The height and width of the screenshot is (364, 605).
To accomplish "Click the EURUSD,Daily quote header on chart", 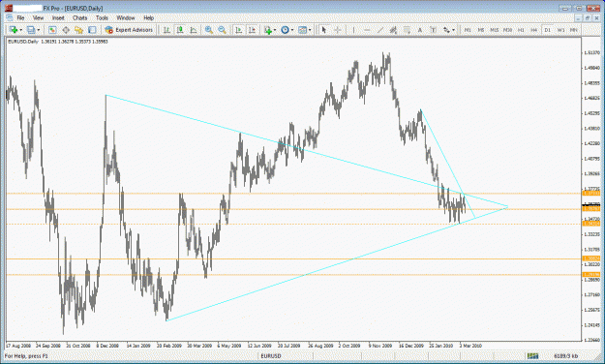I will [58, 42].
